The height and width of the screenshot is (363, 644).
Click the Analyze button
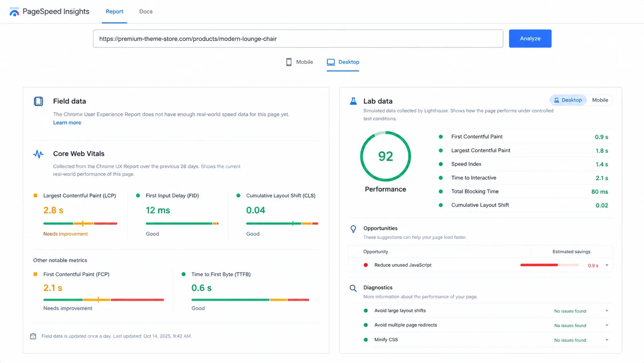[530, 39]
